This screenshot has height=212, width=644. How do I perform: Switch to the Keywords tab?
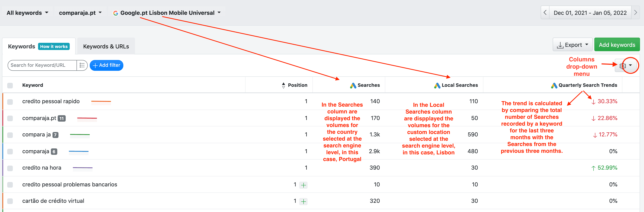(x=21, y=46)
